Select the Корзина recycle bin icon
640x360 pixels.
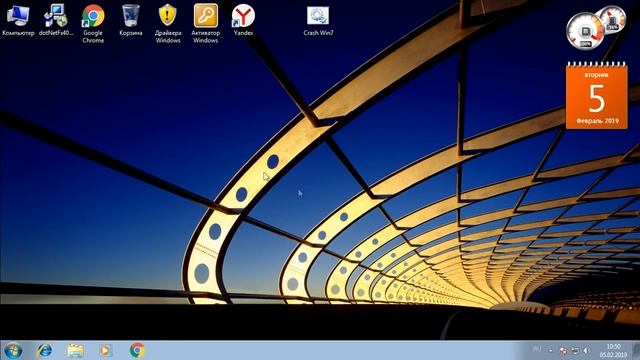coord(131,20)
